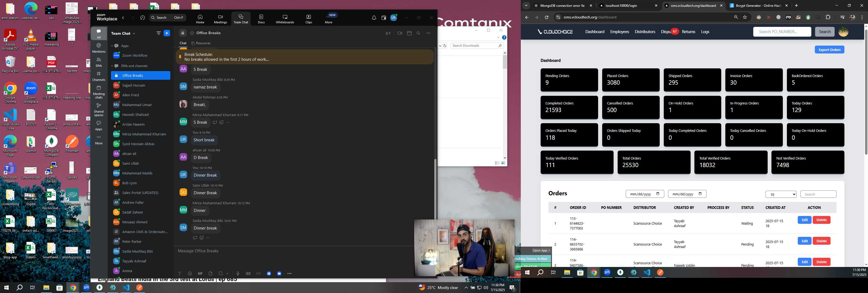The height and width of the screenshot is (293, 868).
Task: Open the text formatting tool in message composer
Action: coord(179,273)
